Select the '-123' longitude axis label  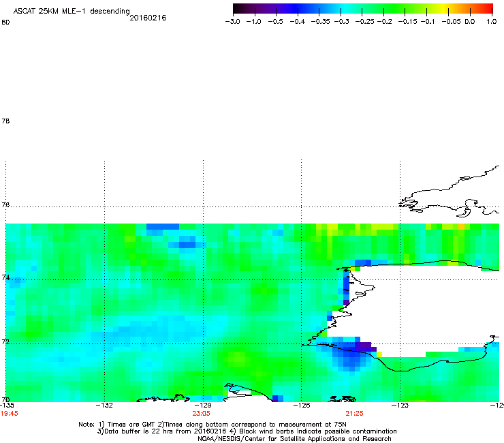400,406
